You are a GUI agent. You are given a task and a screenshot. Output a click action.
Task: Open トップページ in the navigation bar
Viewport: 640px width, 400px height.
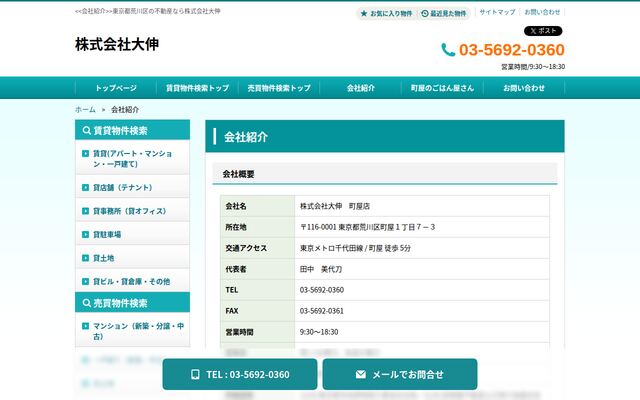(x=116, y=88)
